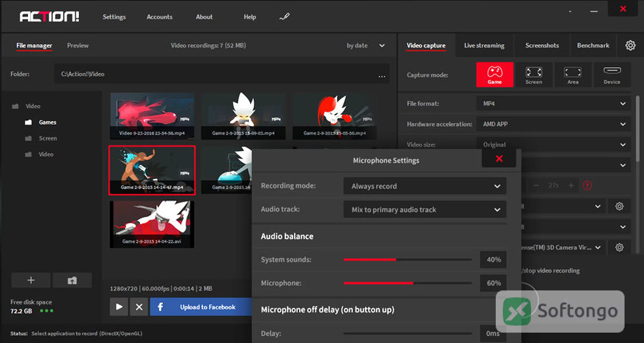644x343 pixels.
Task: Open the gear settings beside Benchmark tab
Action: tap(630, 45)
